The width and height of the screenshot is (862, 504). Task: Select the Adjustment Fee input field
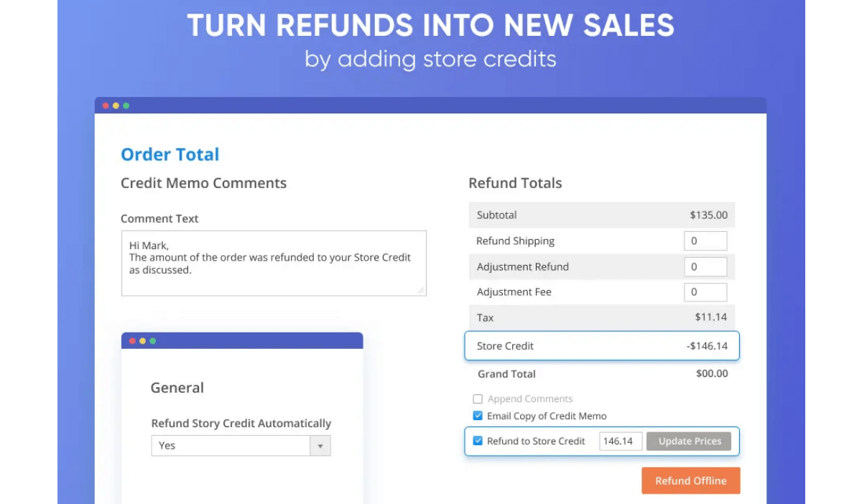point(705,292)
